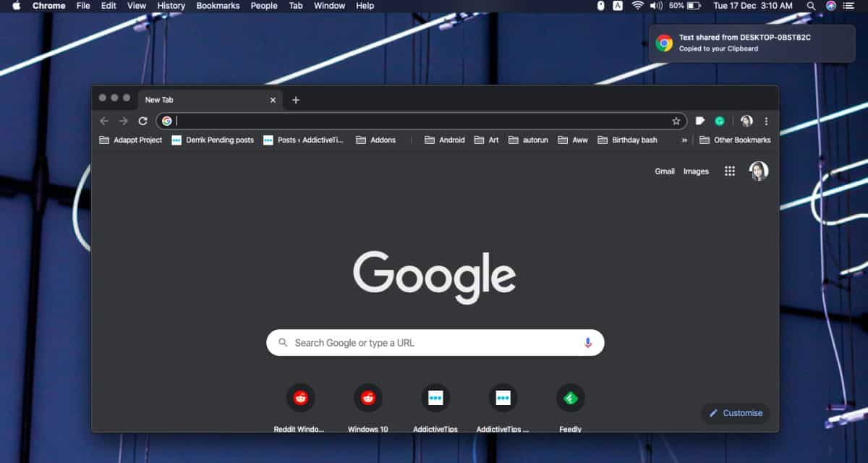Open the Chrome application menu
The height and width of the screenshot is (463, 868).
pos(48,6)
